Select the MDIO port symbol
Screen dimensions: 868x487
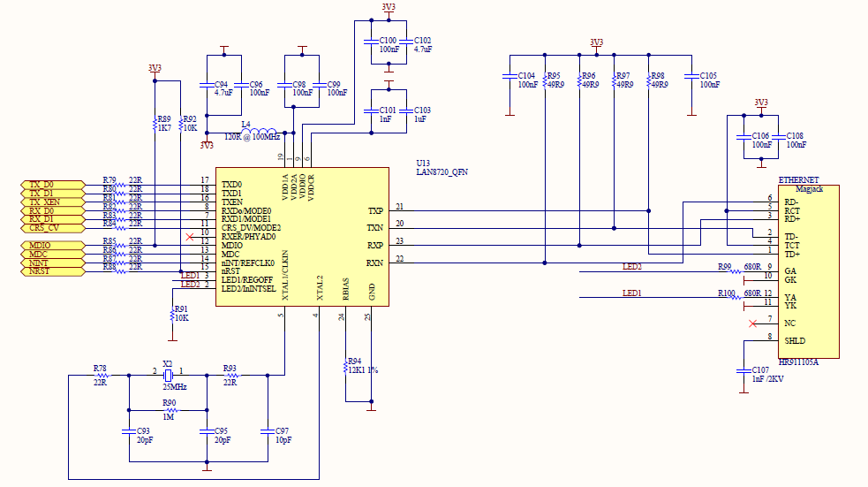pos(53,246)
